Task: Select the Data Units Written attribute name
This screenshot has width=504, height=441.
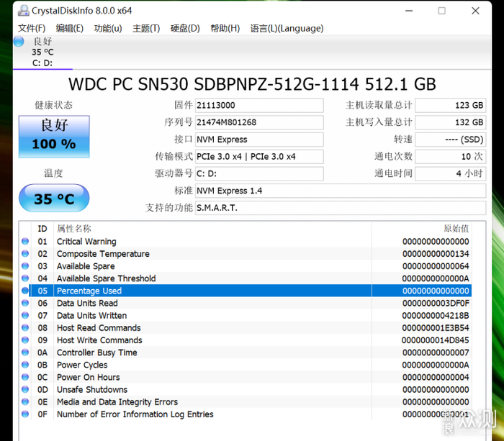Action: 91,316
